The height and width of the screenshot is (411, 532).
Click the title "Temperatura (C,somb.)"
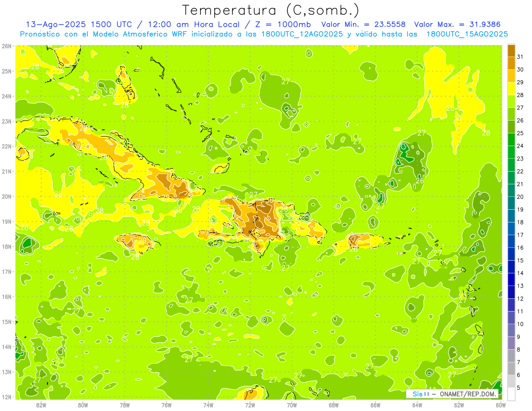pos(271,10)
